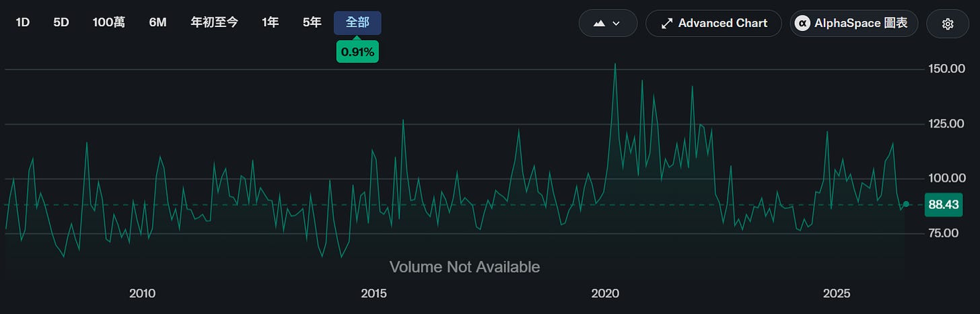The width and height of the screenshot is (980, 314).
Task: Click the 2015 year label
Action: [374, 293]
